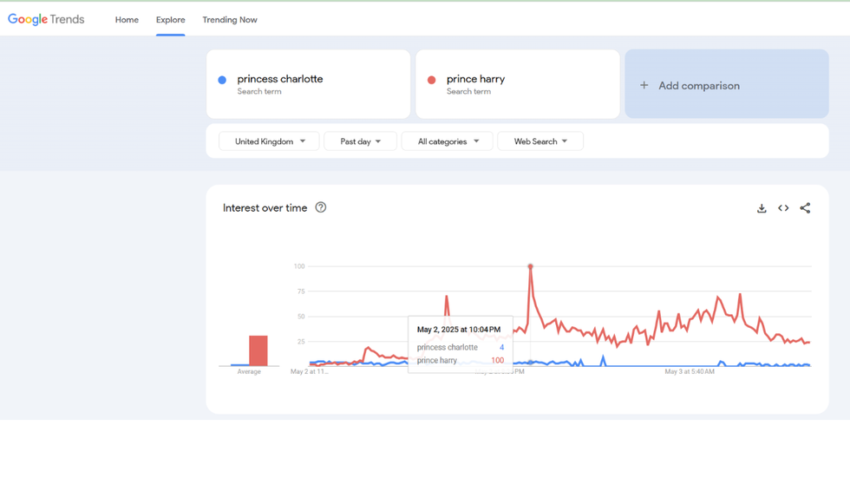The image size is (850, 504).
Task: Download the Interest over time data as CSV
Action: click(x=762, y=208)
